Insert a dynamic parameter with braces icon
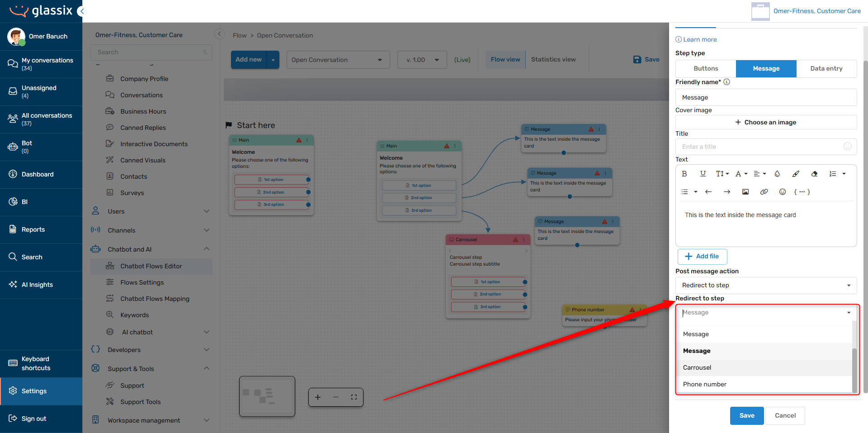Image resolution: width=868 pixels, height=433 pixels. tap(802, 192)
